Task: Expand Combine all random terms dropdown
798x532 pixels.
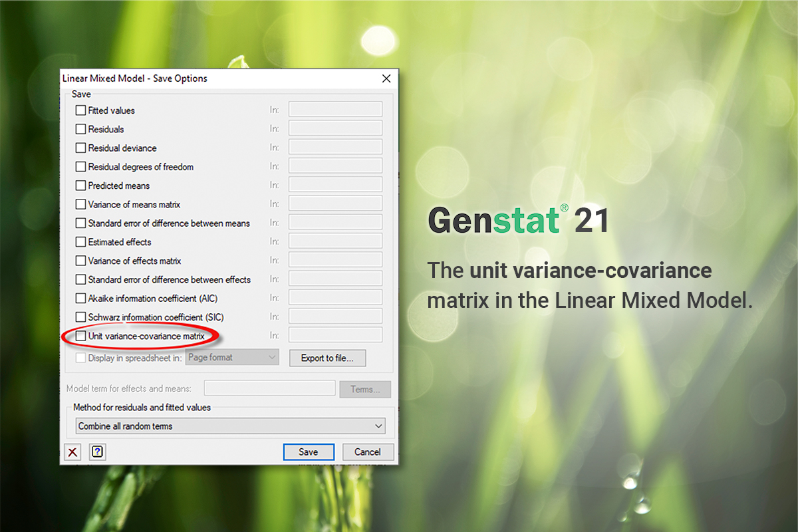Action: pyautogui.click(x=231, y=426)
